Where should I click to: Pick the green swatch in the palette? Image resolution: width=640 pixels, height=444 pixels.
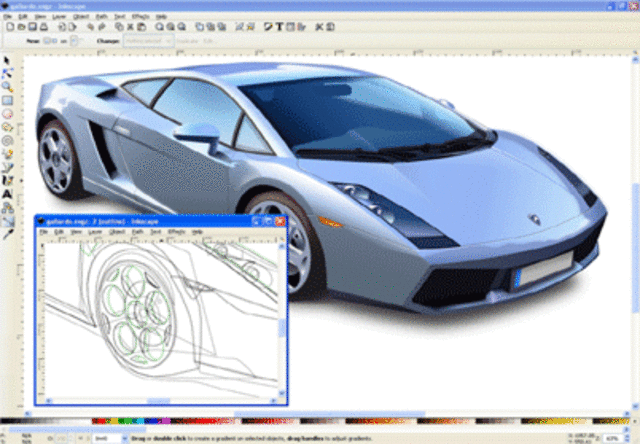(x=126, y=421)
